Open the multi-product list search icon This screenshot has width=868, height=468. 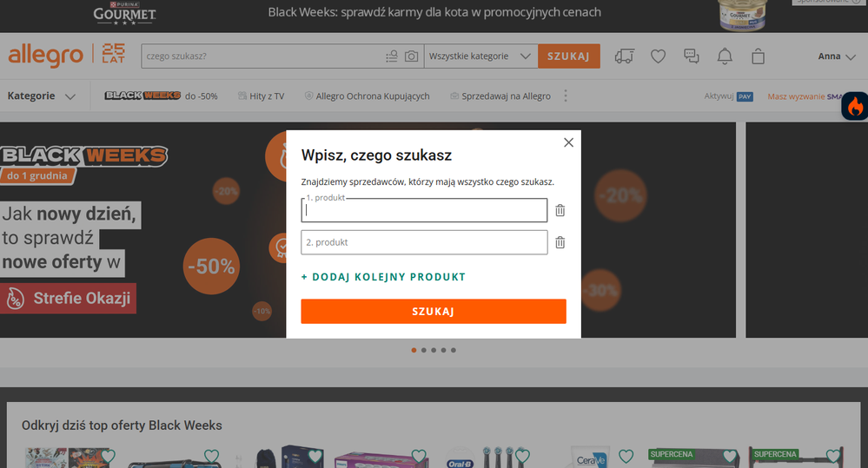(392, 56)
